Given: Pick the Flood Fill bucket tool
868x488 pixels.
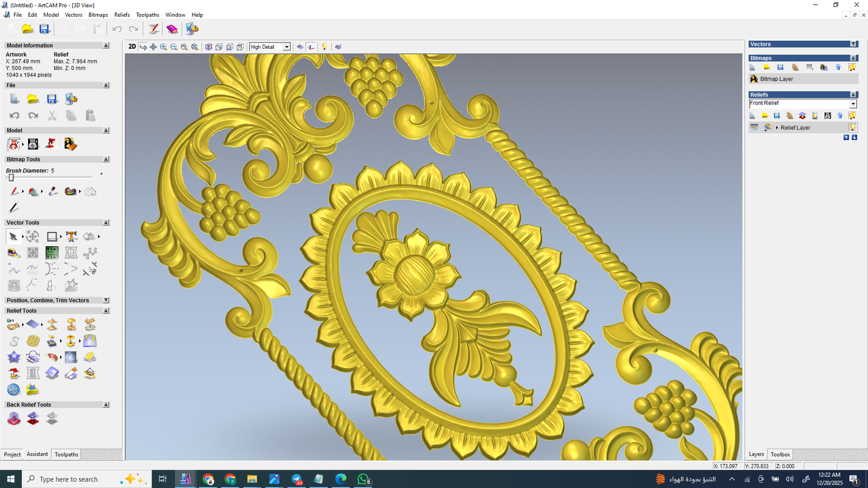Looking at the screenshot, I should tap(34, 191).
